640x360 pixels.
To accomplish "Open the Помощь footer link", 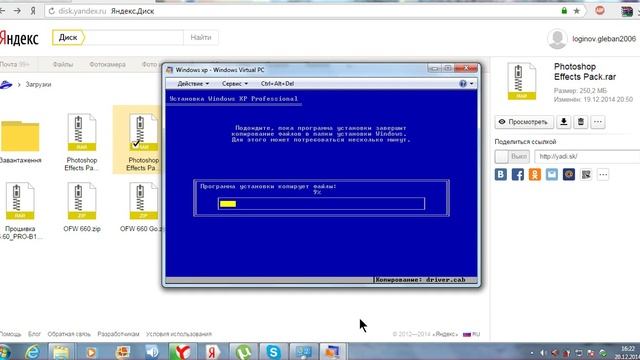I will coord(11,334).
